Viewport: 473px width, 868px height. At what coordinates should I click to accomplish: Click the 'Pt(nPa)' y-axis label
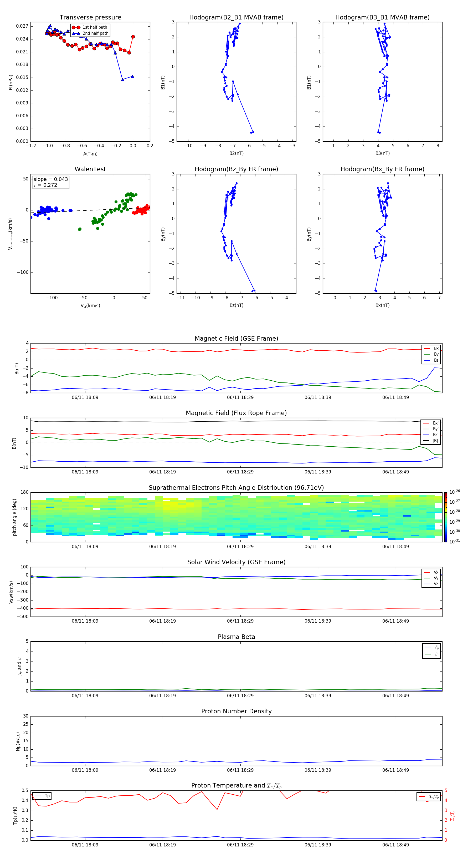(11, 82)
